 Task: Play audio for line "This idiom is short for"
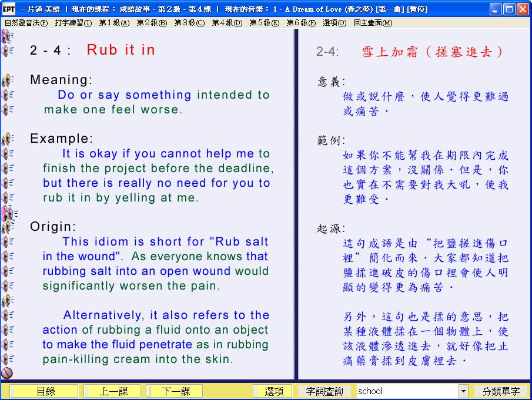point(8,241)
